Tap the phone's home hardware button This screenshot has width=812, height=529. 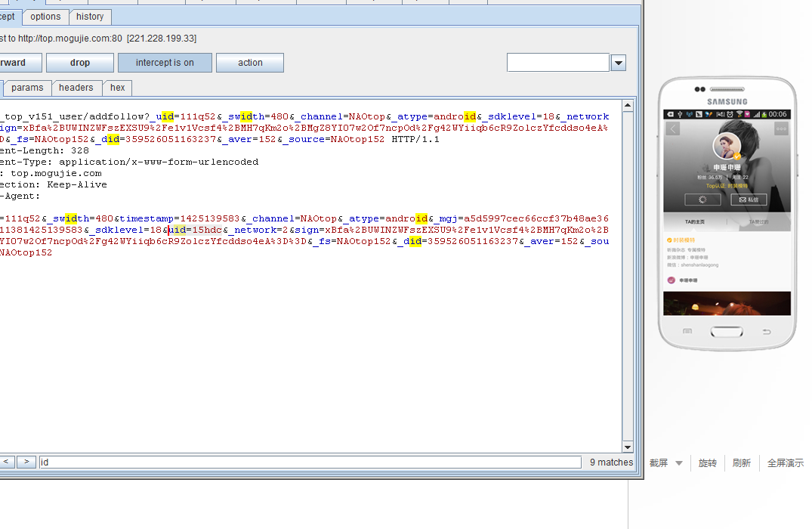click(x=727, y=332)
